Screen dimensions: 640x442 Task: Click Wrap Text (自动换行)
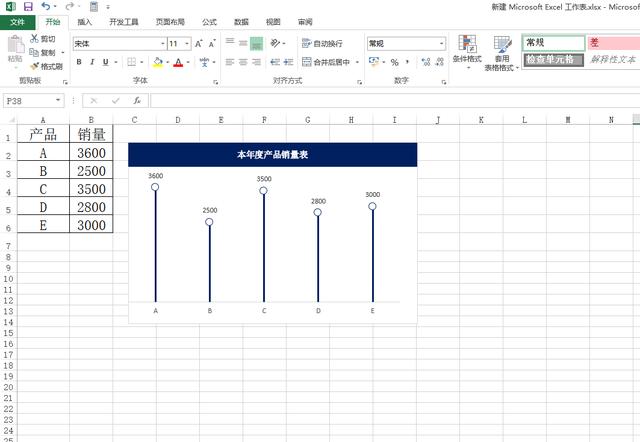(322, 43)
